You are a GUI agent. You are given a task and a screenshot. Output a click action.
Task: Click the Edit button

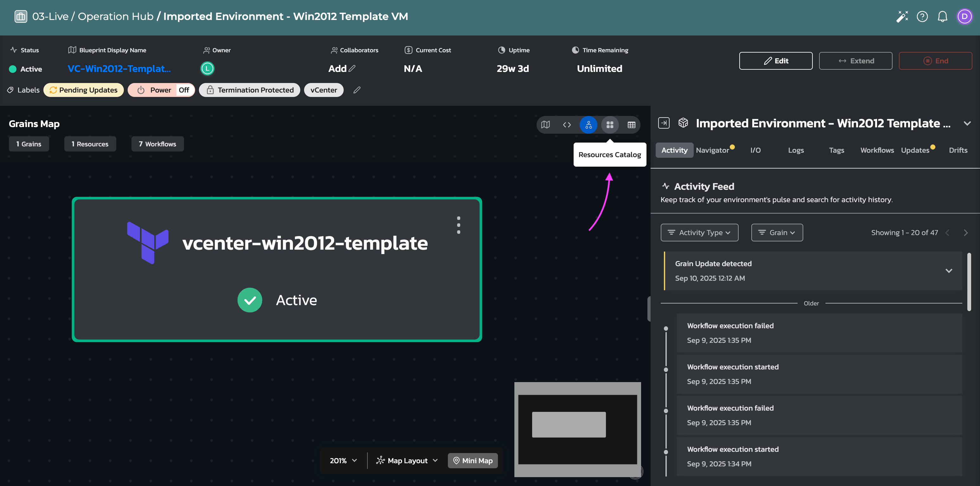pos(776,61)
